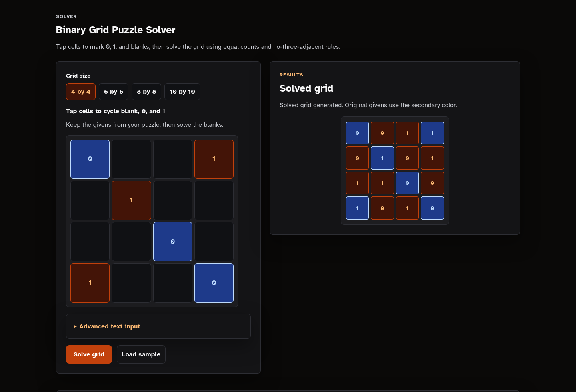Screen dimensions: 576x392
Task: Click solved grid cell row 2 column 3
Action: tap(407, 158)
